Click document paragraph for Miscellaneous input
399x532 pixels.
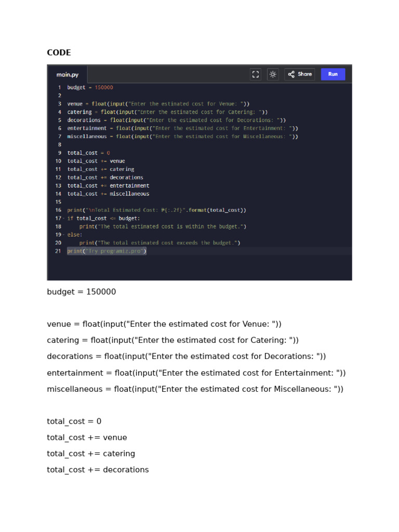click(195, 389)
